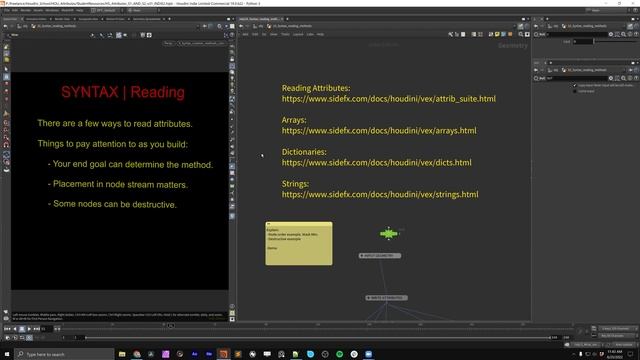Open the Add menu in network editor
The height and width of the screenshot is (360, 640).
pos(245,34)
